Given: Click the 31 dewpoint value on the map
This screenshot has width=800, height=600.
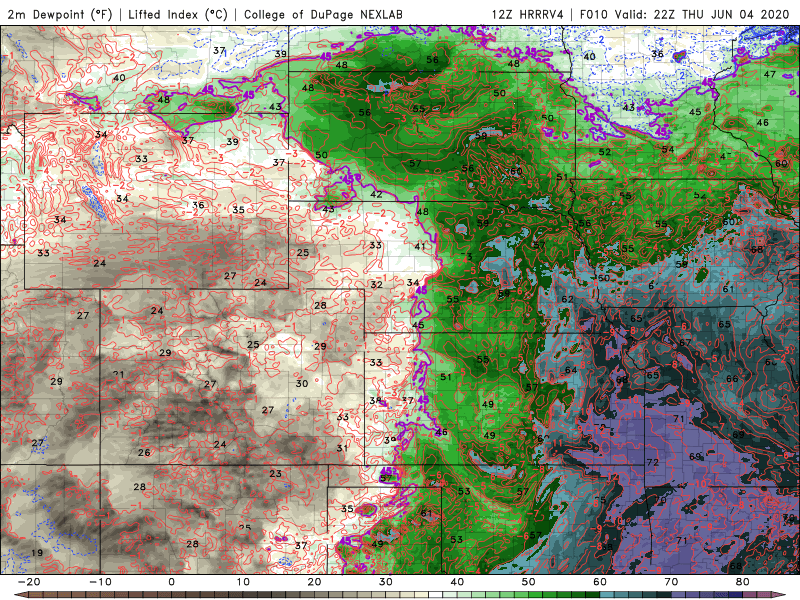Looking at the screenshot, I should point(342,448).
